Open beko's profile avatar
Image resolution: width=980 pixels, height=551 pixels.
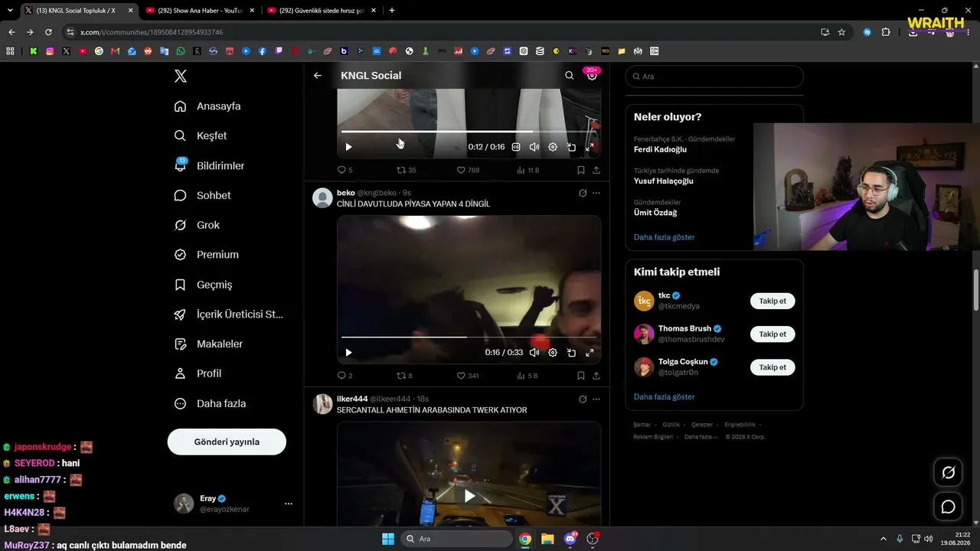(x=323, y=197)
